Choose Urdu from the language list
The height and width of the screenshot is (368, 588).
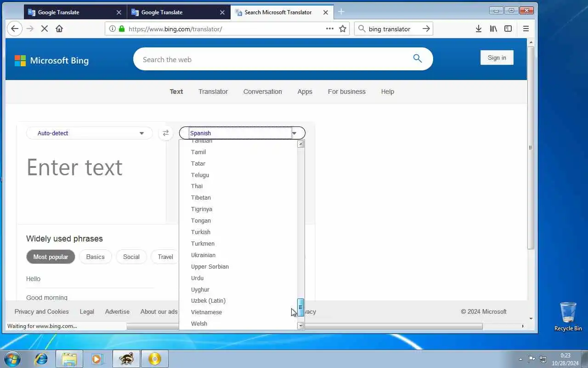pos(238,278)
